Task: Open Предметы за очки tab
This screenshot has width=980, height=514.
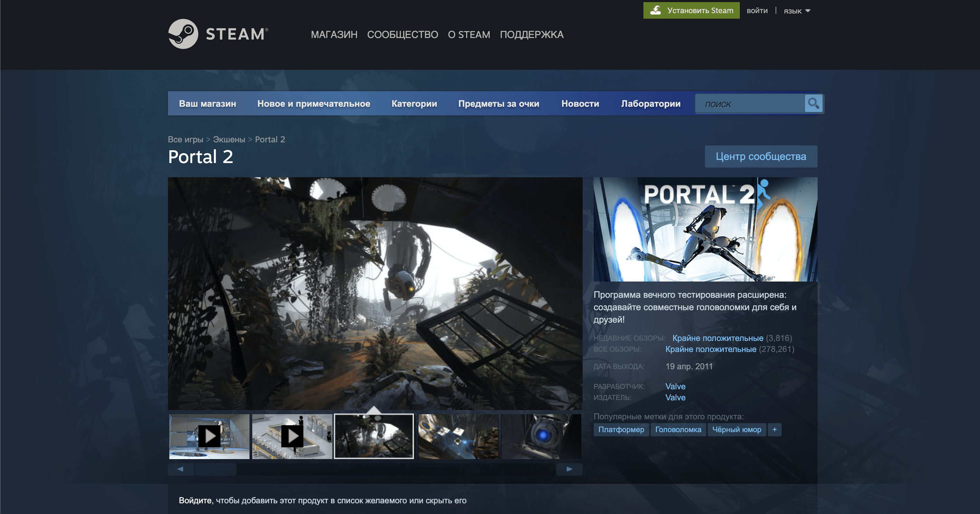Action: [x=498, y=103]
